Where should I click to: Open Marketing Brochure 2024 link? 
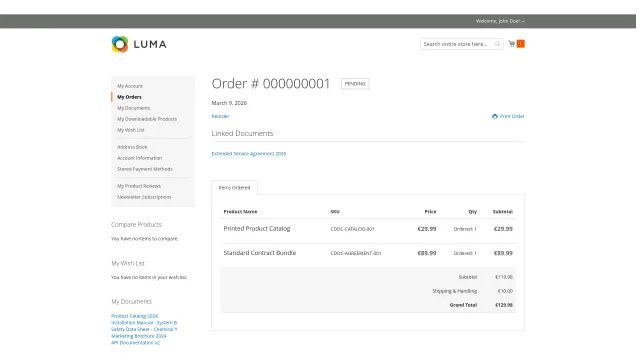pyautogui.click(x=138, y=336)
